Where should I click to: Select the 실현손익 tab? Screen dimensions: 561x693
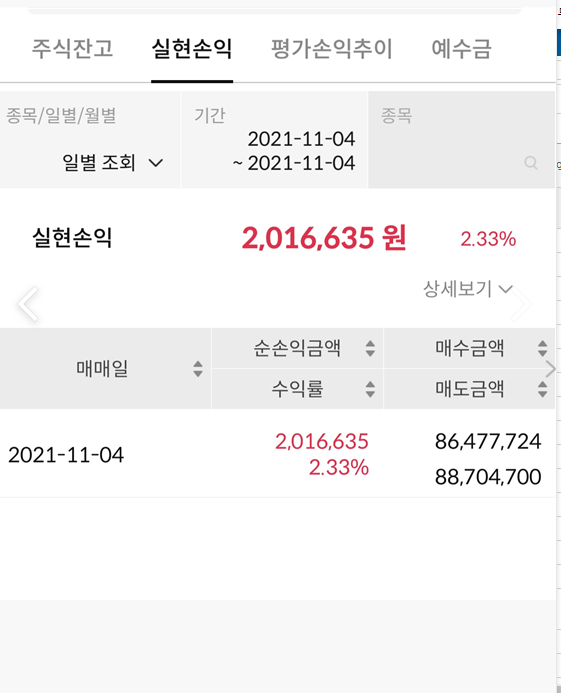click(192, 48)
